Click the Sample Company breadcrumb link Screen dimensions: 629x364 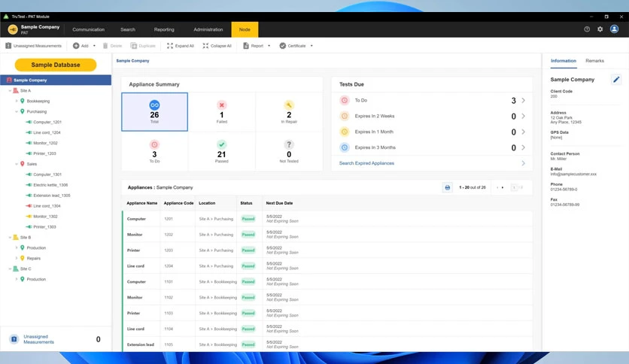(132, 61)
